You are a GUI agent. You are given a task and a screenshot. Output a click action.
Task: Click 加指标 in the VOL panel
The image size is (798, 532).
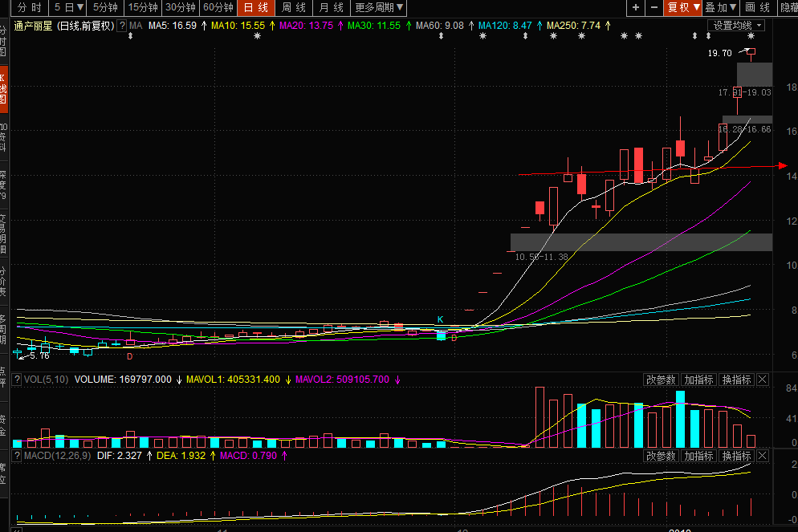pyautogui.click(x=698, y=380)
